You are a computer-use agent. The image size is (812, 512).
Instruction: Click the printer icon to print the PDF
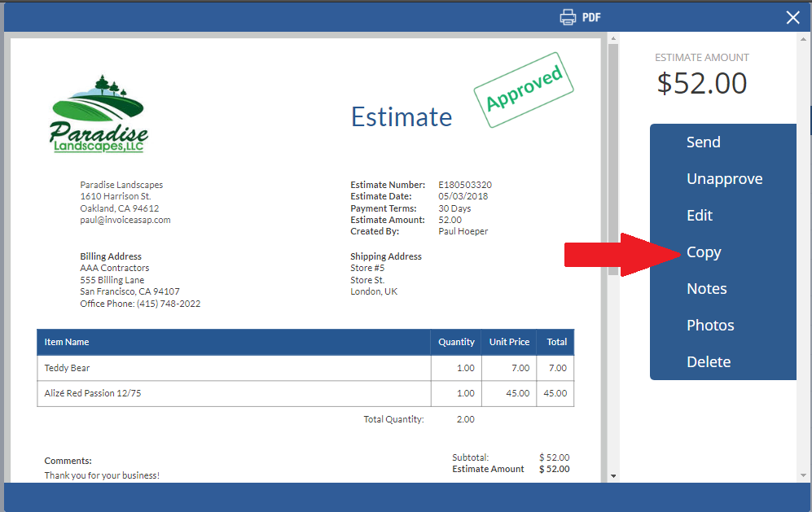pyautogui.click(x=568, y=16)
